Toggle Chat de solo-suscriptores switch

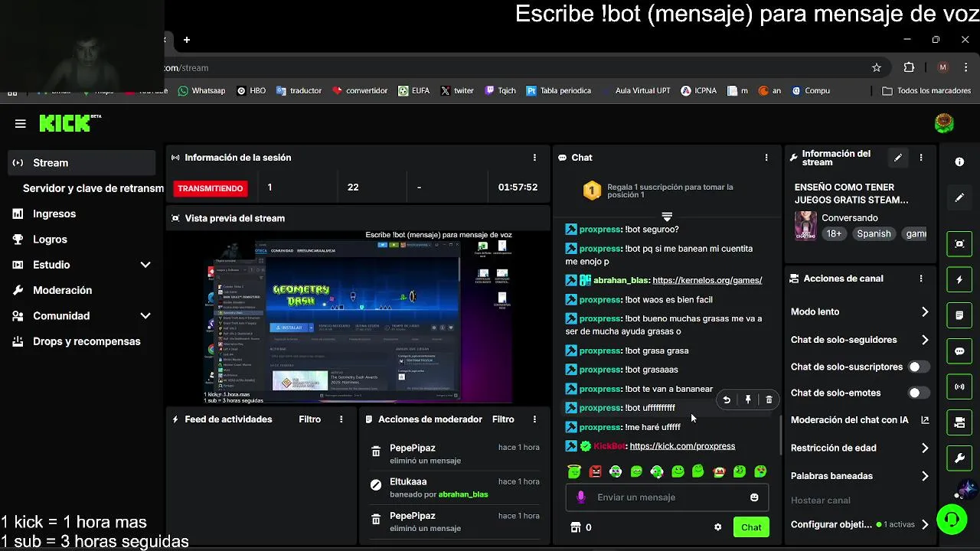pyautogui.click(x=919, y=367)
